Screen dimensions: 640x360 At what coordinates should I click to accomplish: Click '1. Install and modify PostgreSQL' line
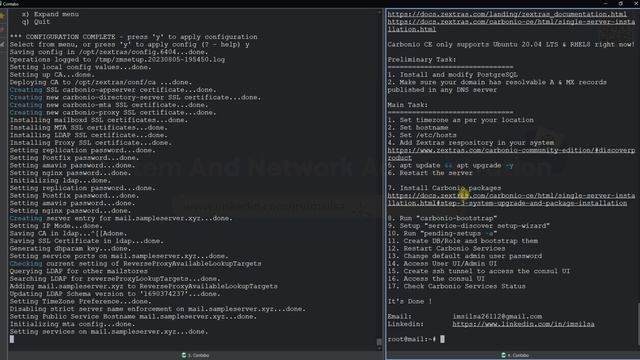tap(452, 75)
